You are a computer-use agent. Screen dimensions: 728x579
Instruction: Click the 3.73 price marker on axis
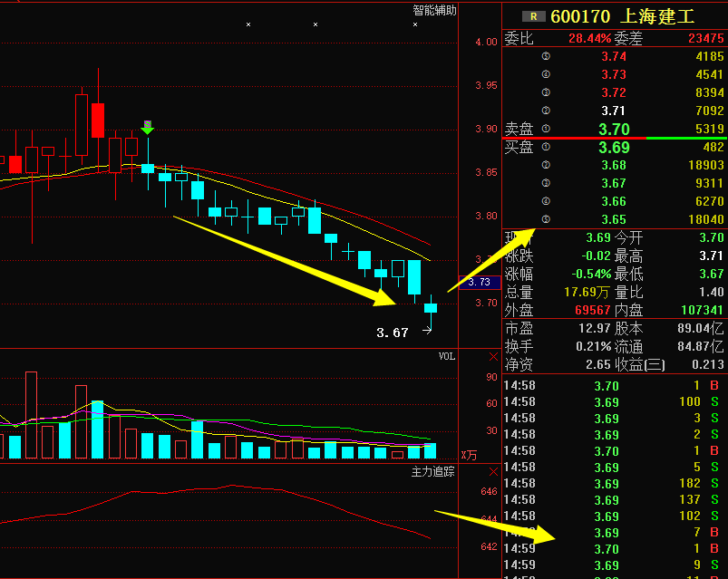pyautogui.click(x=480, y=283)
